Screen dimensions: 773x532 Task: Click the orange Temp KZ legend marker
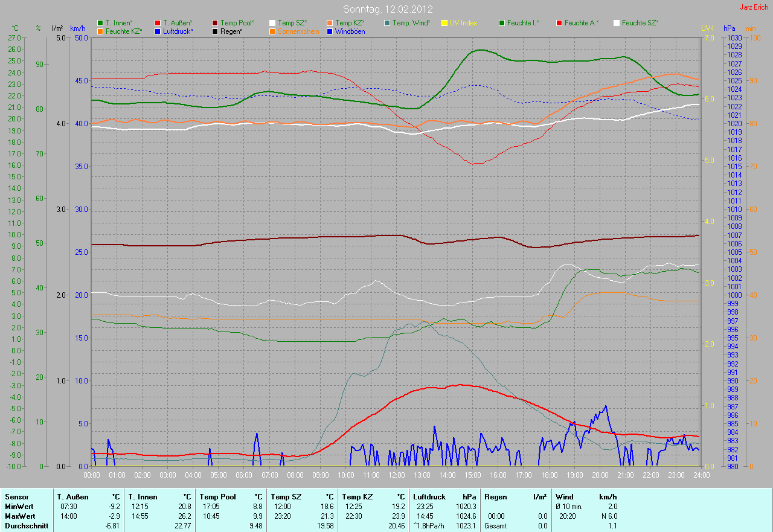[x=330, y=23]
